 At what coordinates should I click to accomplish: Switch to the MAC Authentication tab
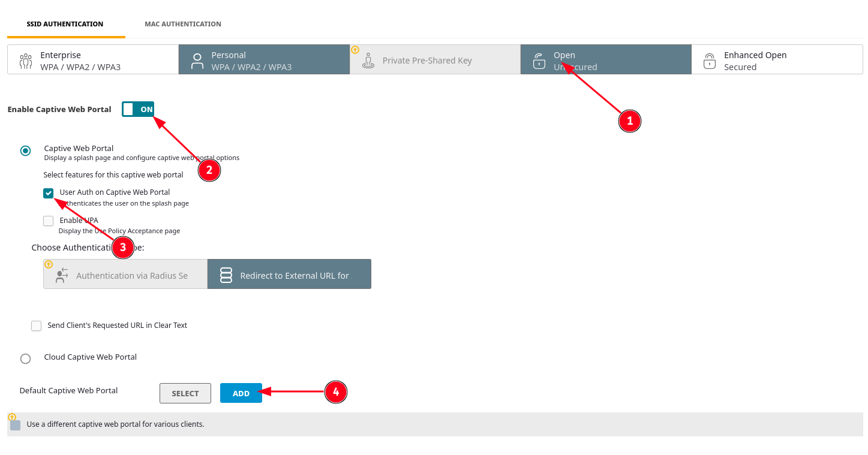pos(182,24)
